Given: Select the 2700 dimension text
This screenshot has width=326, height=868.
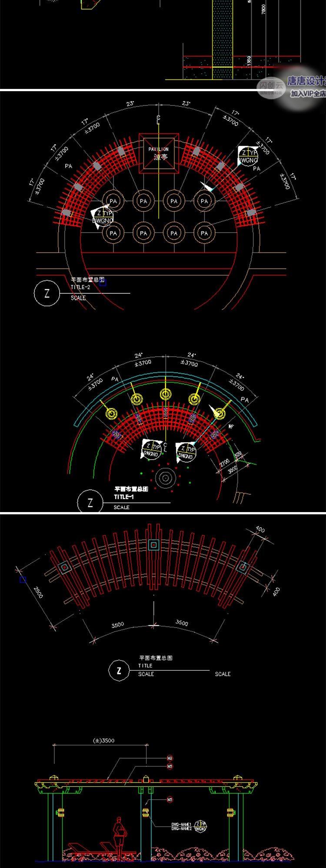Looking at the screenshot, I should (x=224, y=463).
